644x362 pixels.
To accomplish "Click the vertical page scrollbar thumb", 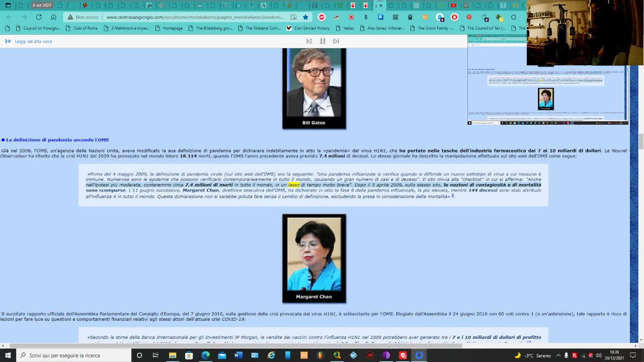I will pyautogui.click(x=640, y=142).
